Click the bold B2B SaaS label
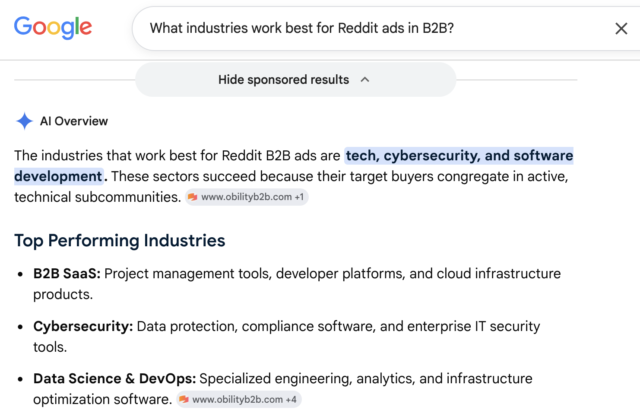 (x=67, y=273)
